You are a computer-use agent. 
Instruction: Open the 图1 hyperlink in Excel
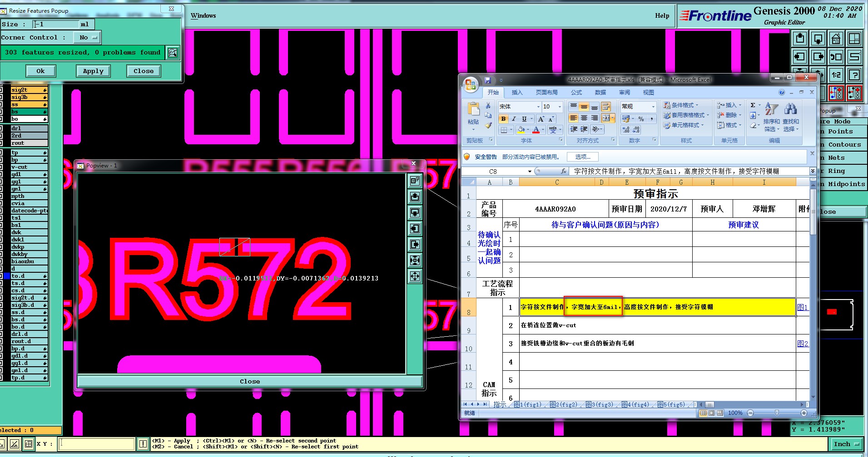click(x=802, y=307)
